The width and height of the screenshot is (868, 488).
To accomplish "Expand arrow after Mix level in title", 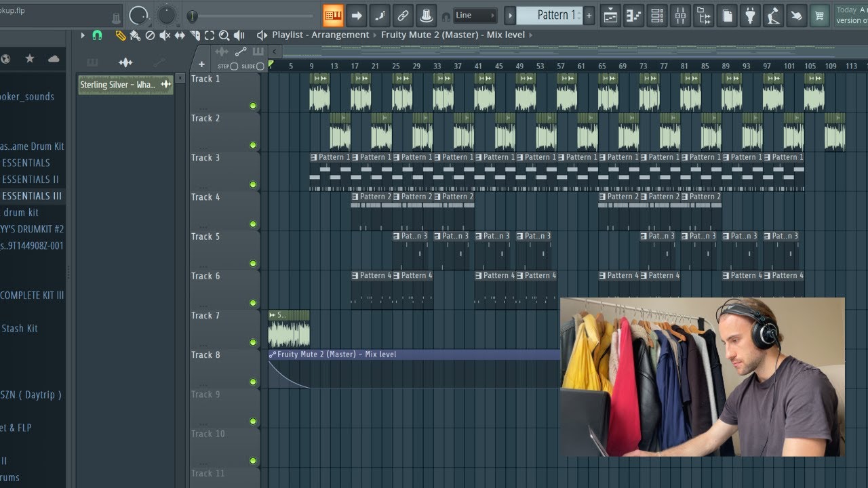I will [530, 35].
